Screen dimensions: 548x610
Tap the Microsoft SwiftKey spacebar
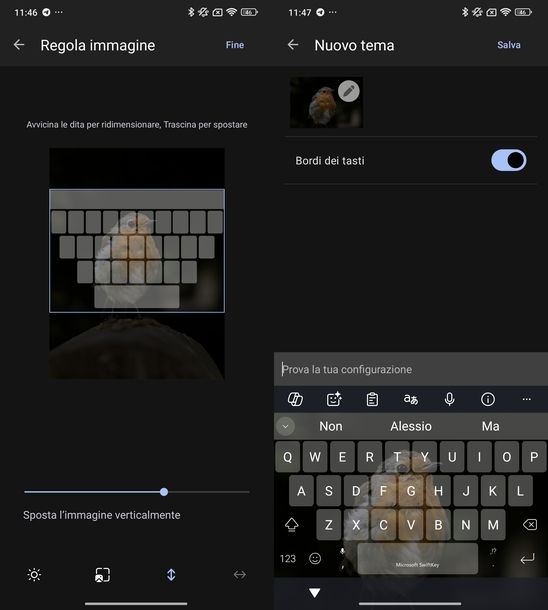point(417,559)
